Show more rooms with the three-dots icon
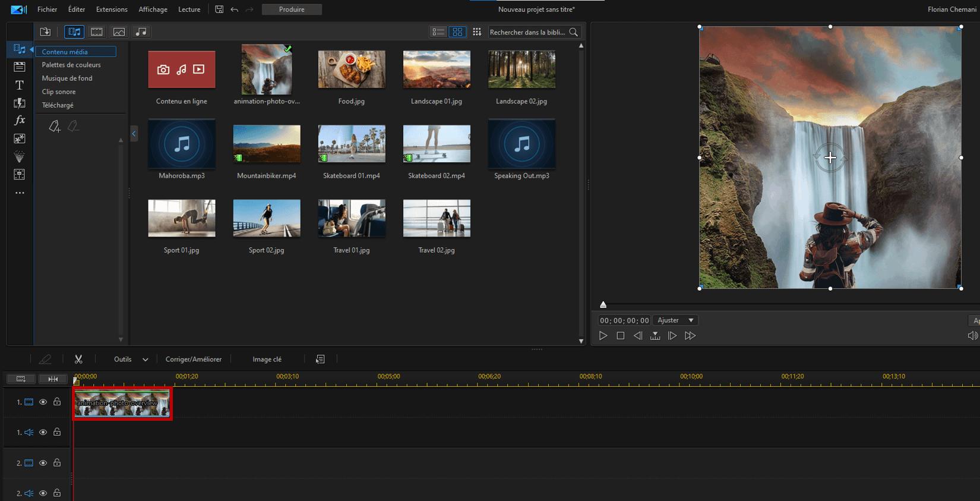The height and width of the screenshot is (501, 980). pos(20,193)
